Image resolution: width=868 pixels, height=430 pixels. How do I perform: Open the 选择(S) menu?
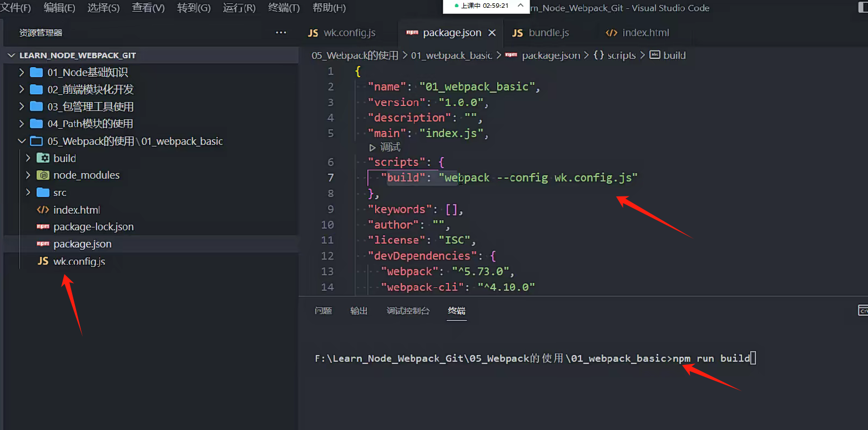click(x=104, y=8)
